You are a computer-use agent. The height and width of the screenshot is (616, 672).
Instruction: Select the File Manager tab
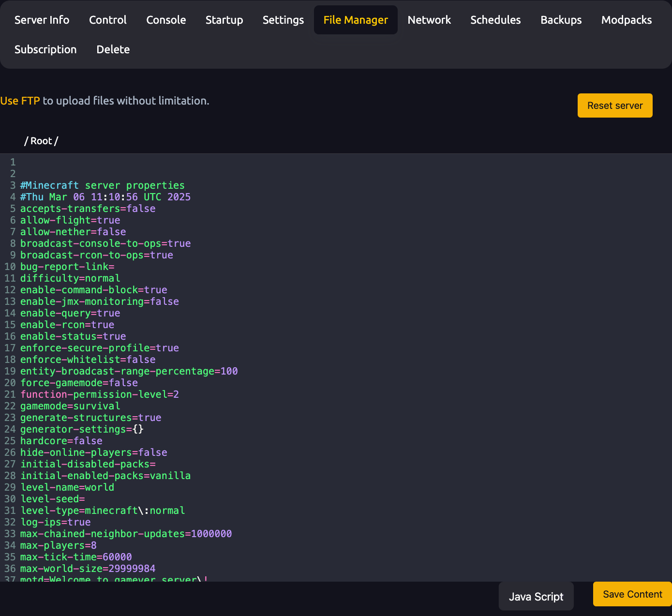point(356,20)
